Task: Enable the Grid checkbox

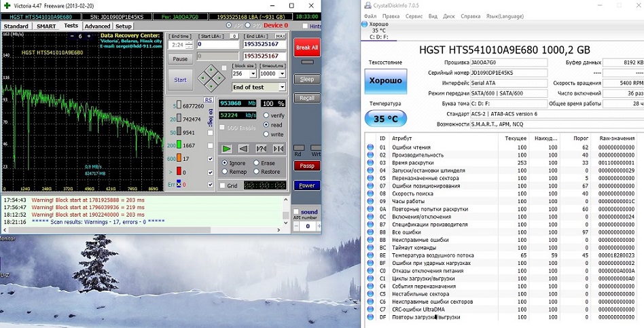Action: [222, 185]
